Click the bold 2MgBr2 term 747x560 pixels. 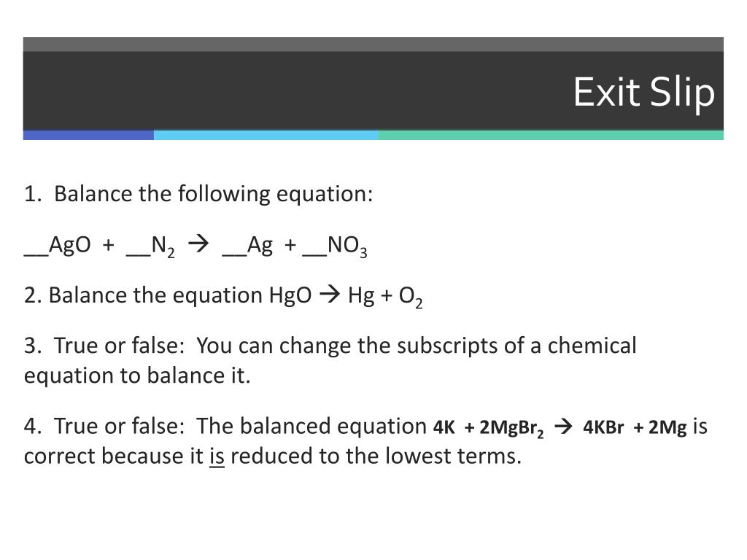pos(511,429)
